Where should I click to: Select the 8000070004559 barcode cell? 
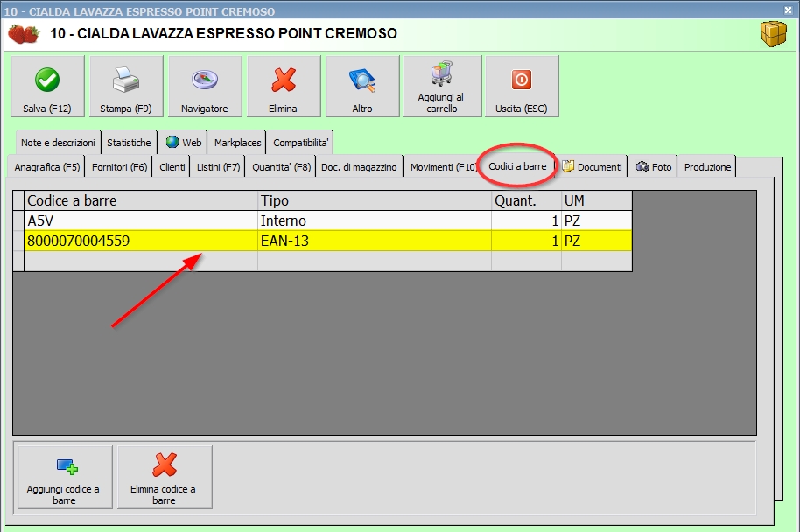[x=141, y=241]
